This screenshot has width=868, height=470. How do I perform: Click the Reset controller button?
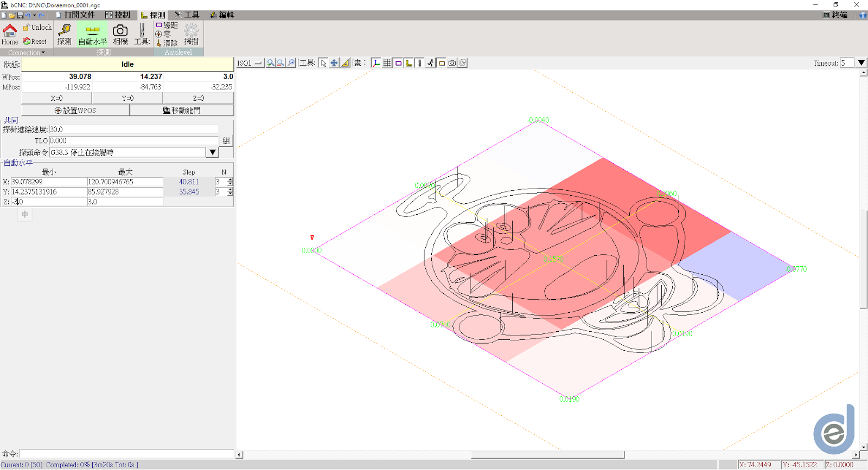35,41
